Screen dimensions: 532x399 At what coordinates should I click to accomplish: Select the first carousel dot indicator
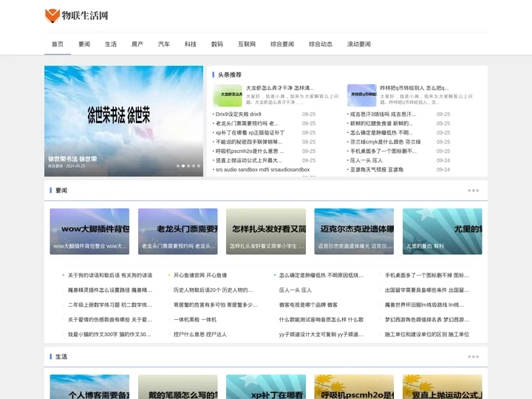pyautogui.click(x=178, y=166)
